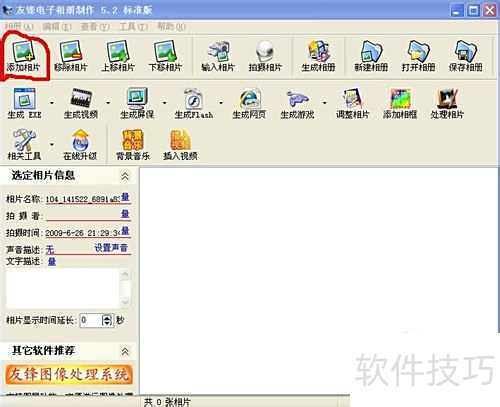This screenshot has width=500, height=407.
Task: Open dropdown arrow next to 相关工具
Action: [x=52, y=144]
